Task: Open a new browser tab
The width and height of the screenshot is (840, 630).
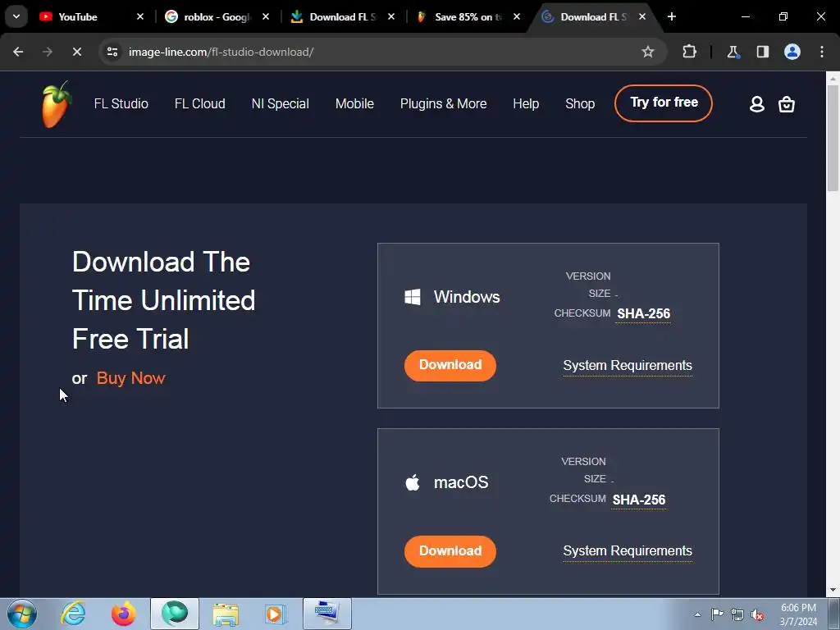Action: click(671, 16)
